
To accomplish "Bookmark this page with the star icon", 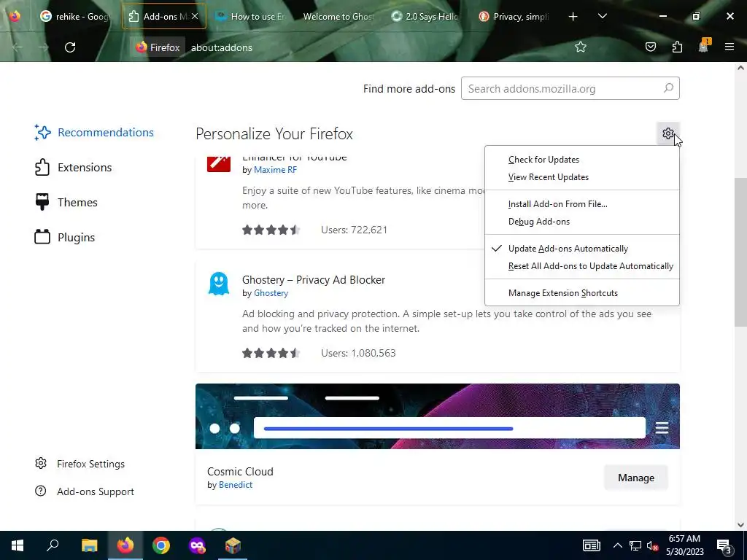I will 580,47.
